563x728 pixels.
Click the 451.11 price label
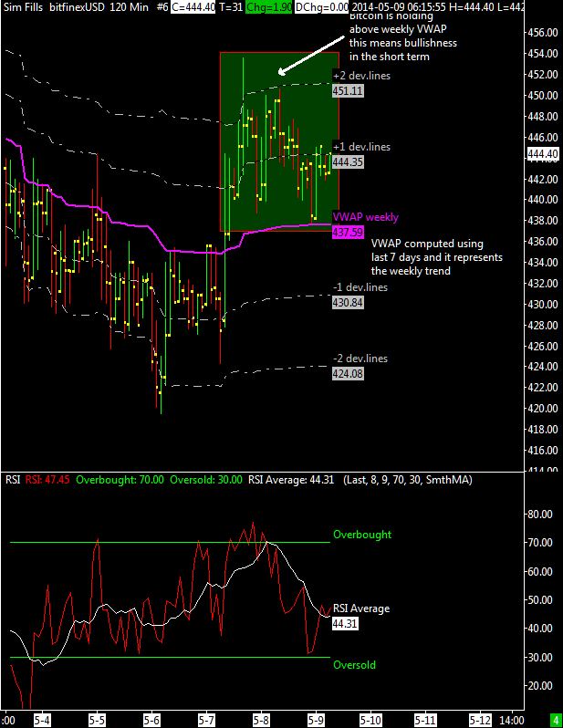348,91
